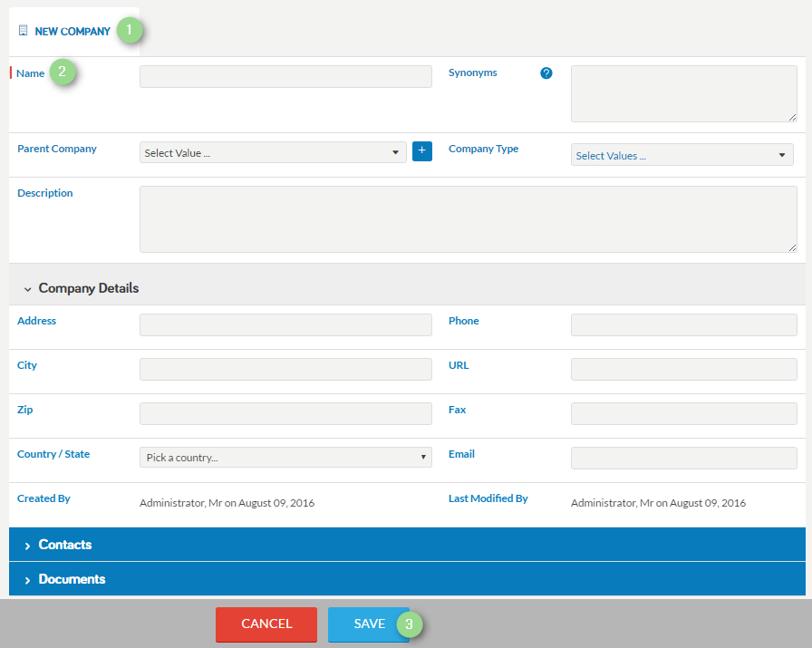Focus the Email input field
This screenshot has height=648, width=812.
pyautogui.click(x=684, y=459)
